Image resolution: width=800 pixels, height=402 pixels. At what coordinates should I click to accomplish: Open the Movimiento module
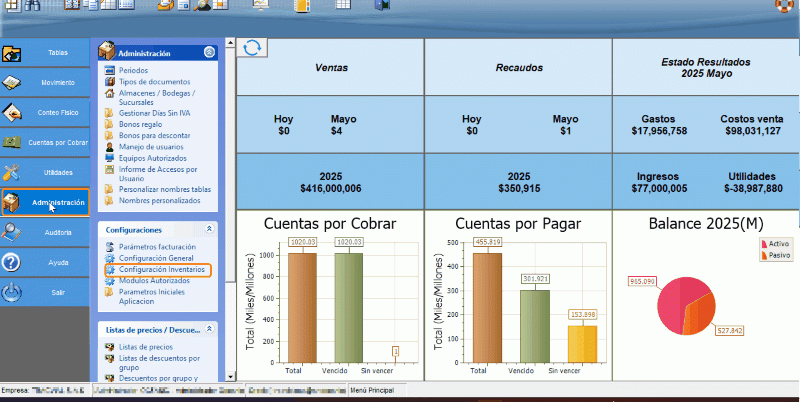pyautogui.click(x=57, y=82)
